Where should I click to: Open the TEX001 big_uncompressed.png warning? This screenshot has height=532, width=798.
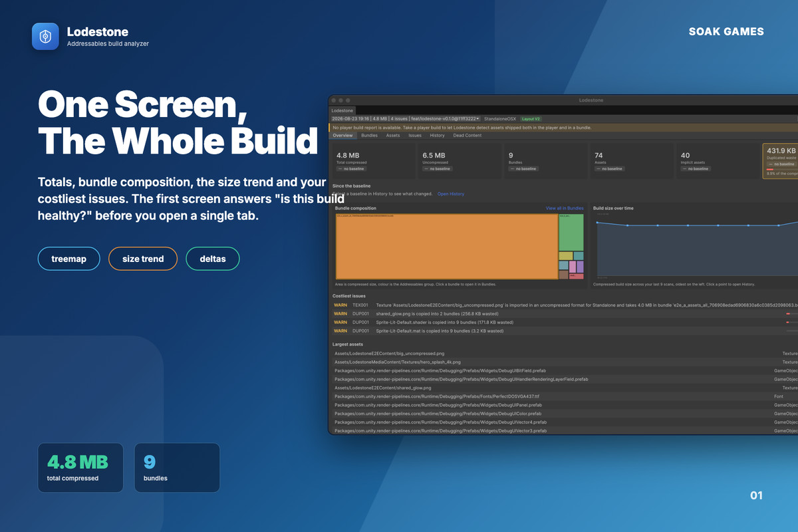pos(564,305)
